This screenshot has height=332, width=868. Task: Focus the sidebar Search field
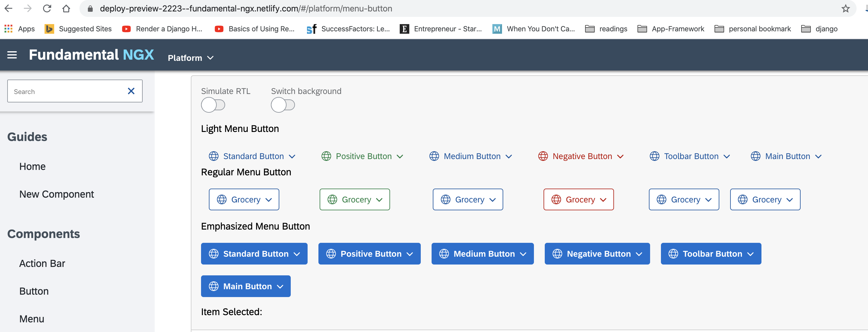(75, 91)
